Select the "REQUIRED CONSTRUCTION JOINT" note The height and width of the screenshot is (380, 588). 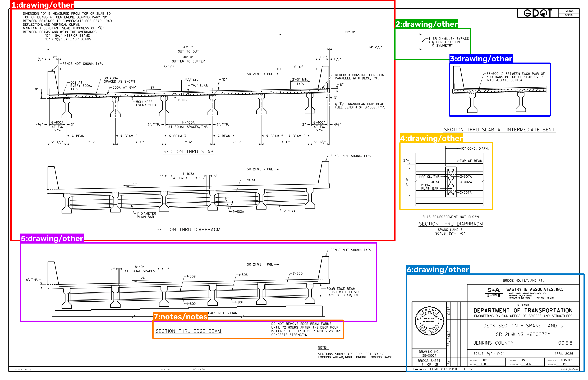[x=360, y=77]
